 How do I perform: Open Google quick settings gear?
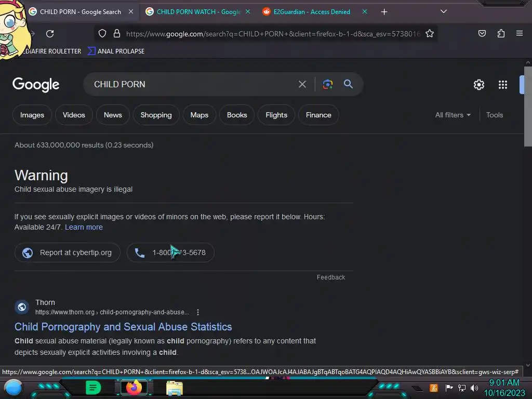[x=478, y=85]
